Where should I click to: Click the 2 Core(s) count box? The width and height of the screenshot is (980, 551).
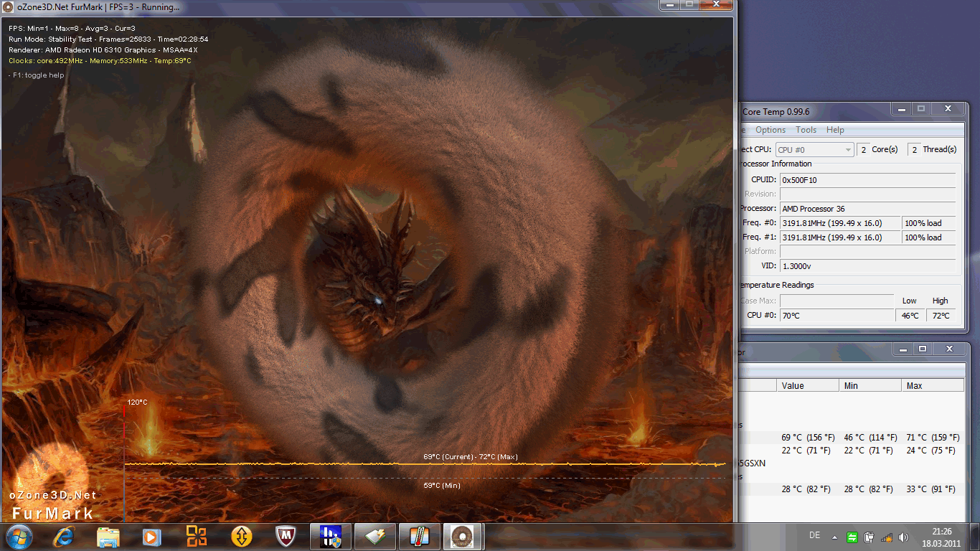864,149
